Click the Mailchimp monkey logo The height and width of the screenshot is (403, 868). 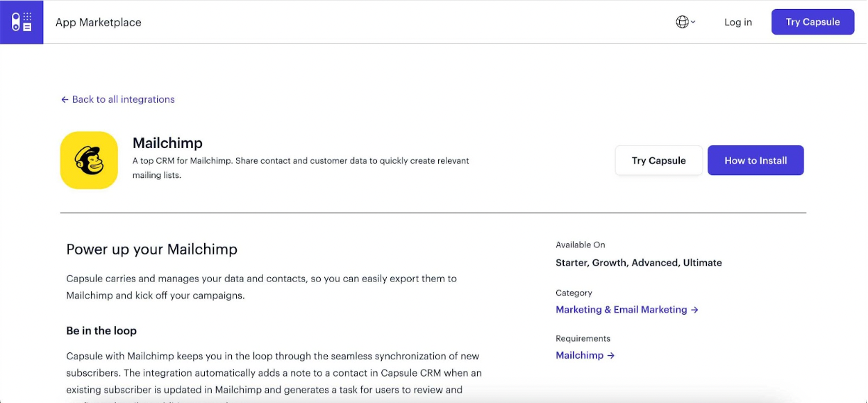89,160
